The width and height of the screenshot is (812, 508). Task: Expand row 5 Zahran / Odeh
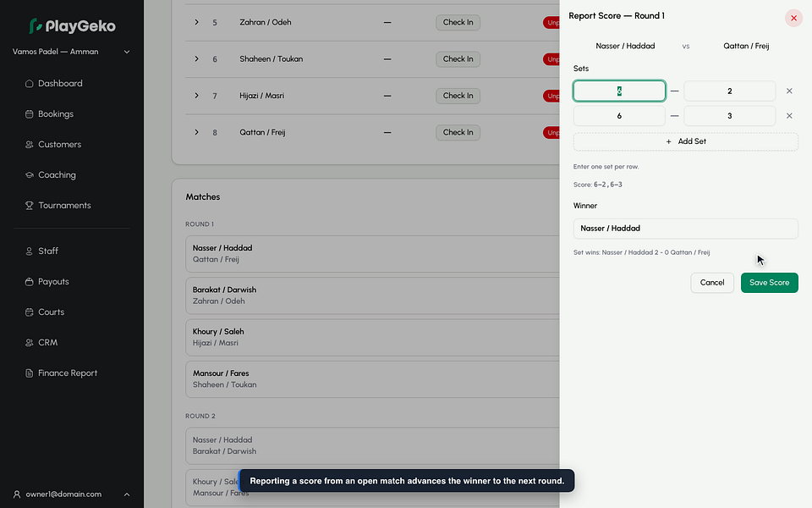point(197,22)
